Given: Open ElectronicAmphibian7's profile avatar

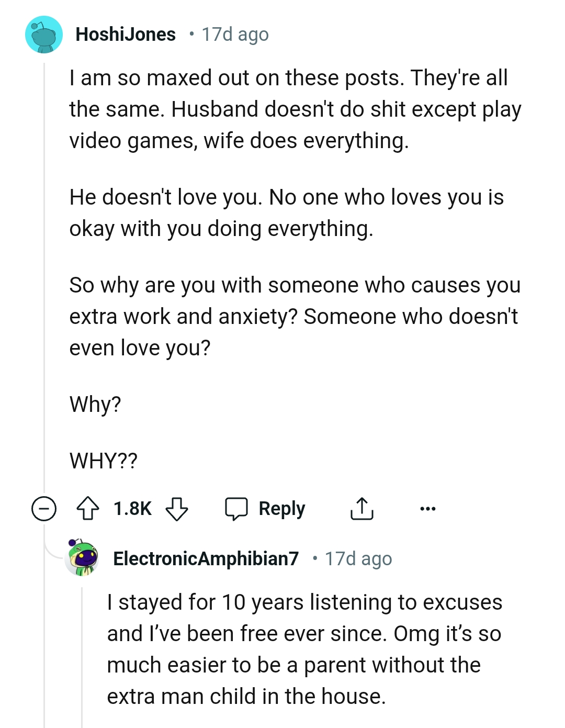Looking at the screenshot, I should (x=82, y=558).
